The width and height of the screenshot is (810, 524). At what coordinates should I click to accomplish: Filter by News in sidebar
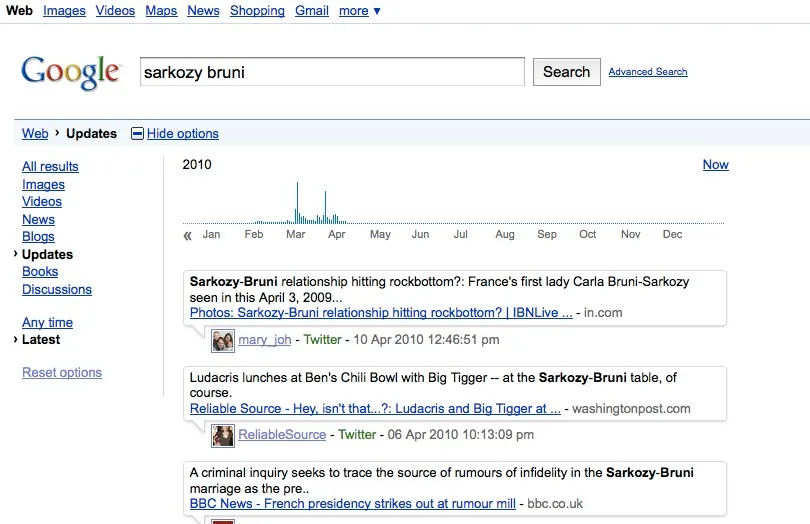click(38, 219)
